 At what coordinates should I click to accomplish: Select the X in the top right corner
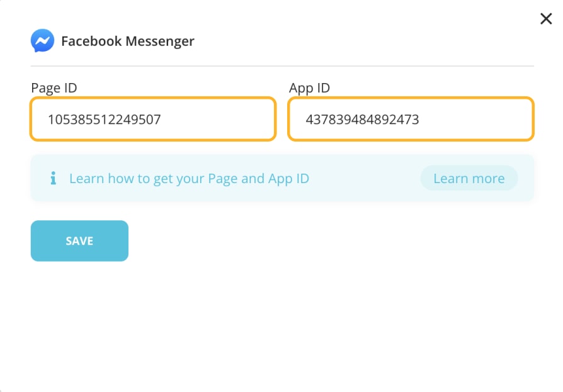click(x=545, y=19)
